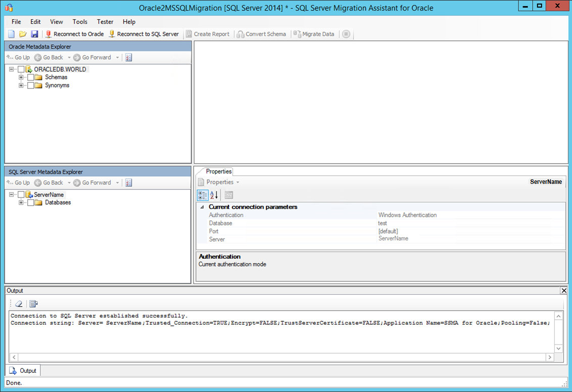The height and width of the screenshot is (392, 572).
Task: Click Convert Schema in toolbar
Action: [262, 34]
